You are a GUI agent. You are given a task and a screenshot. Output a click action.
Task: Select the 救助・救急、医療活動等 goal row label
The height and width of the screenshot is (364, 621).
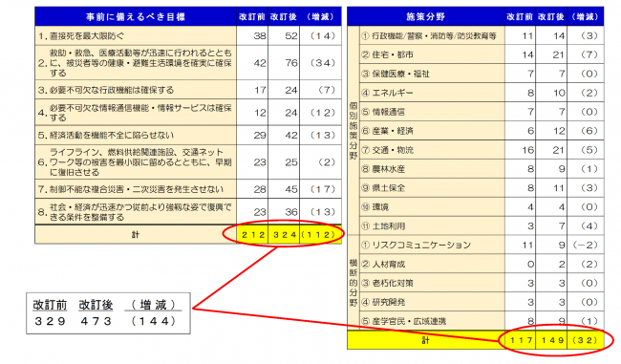[136, 63]
